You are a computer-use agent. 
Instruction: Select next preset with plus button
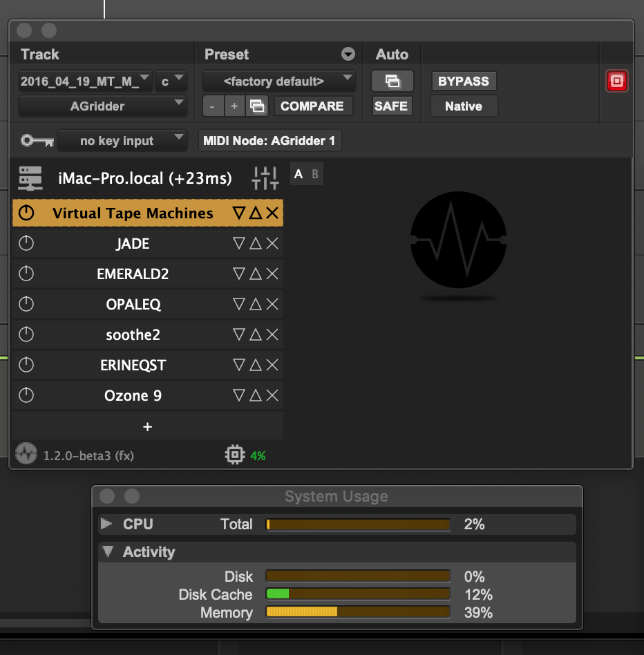tap(234, 106)
